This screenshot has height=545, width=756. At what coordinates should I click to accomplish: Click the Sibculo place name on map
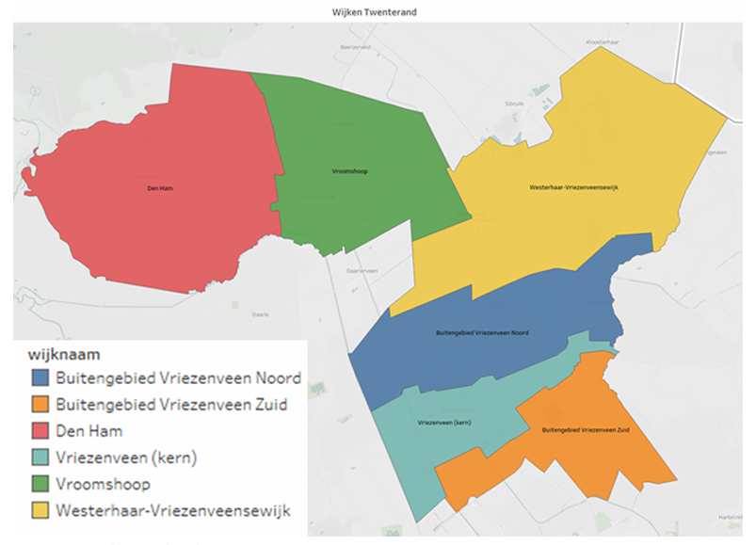click(x=514, y=104)
